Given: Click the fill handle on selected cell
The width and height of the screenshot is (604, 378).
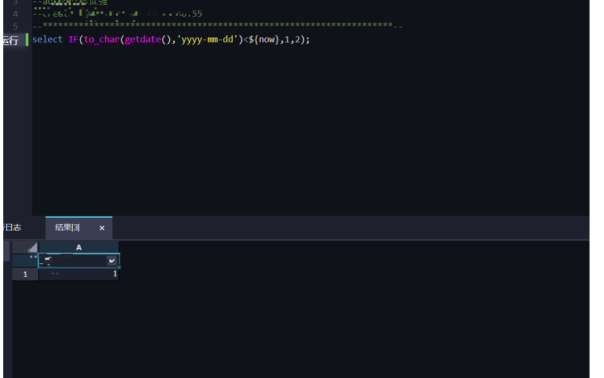Looking at the screenshot, I should tap(119, 267).
